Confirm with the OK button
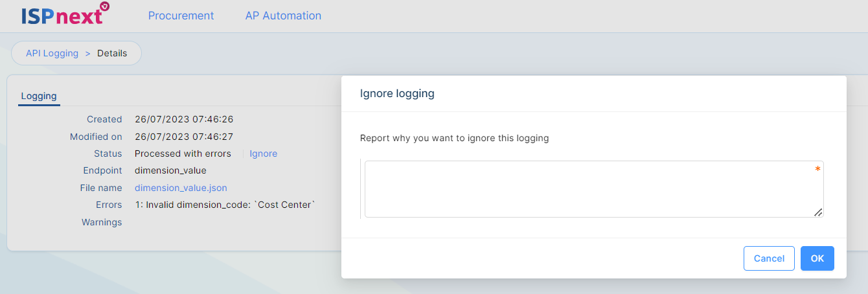 pyautogui.click(x=817, y=258)
